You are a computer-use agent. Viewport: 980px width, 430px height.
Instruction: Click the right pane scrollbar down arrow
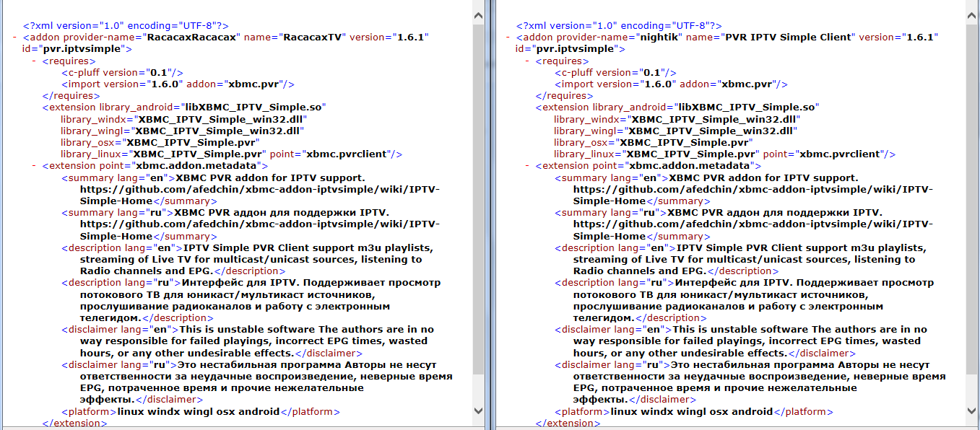973,411
